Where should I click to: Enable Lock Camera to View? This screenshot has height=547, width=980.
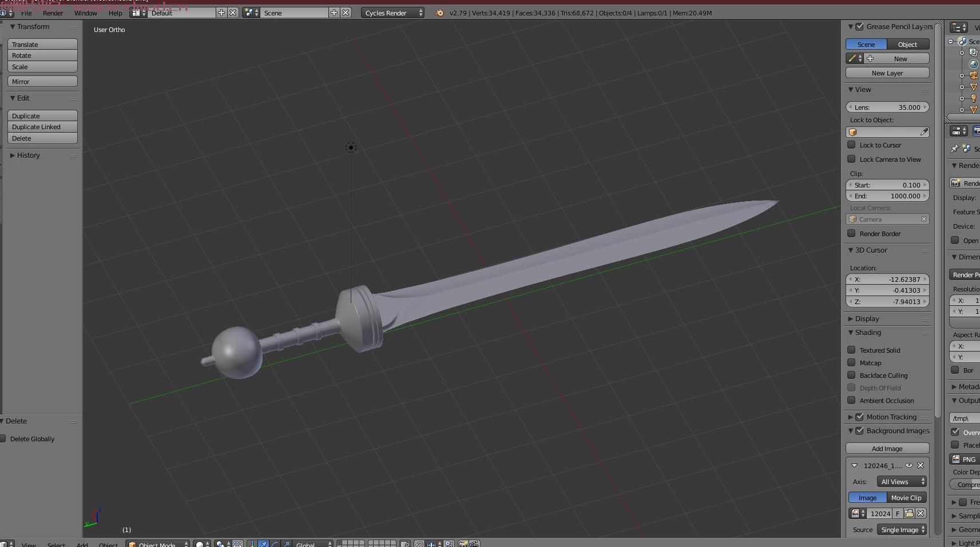click(x=851, y=159)
